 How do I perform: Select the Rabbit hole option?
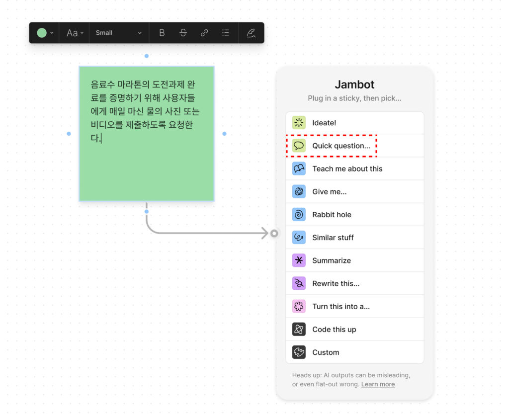coord(355,215)
